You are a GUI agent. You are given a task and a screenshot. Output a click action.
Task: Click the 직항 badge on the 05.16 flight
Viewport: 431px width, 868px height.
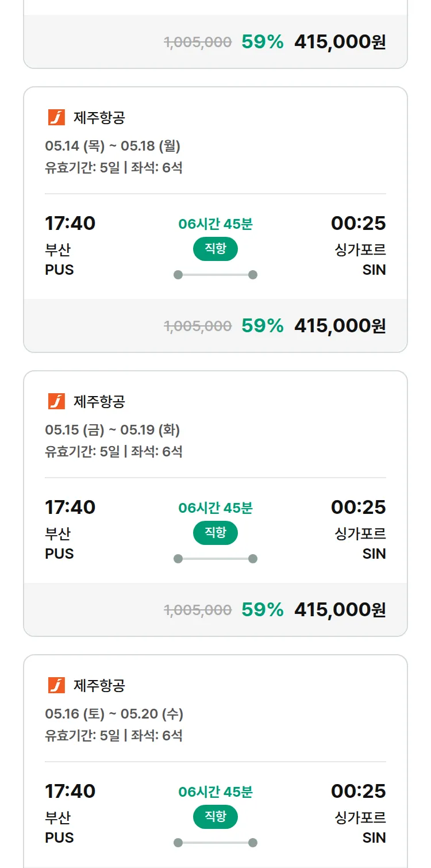point(215,817)
